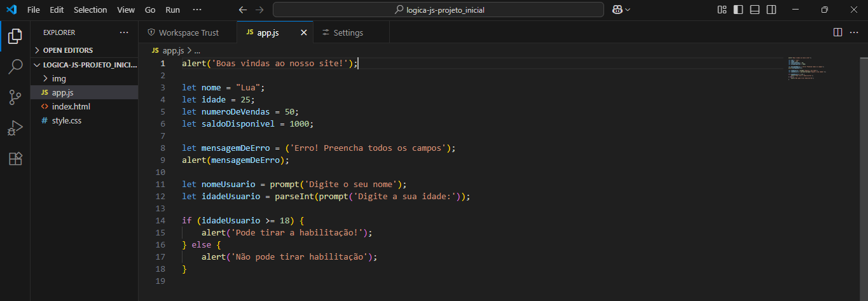The height and width of the screenshot is (301, 868).
Task: Open the Edit menu
Action: [57, 10]
